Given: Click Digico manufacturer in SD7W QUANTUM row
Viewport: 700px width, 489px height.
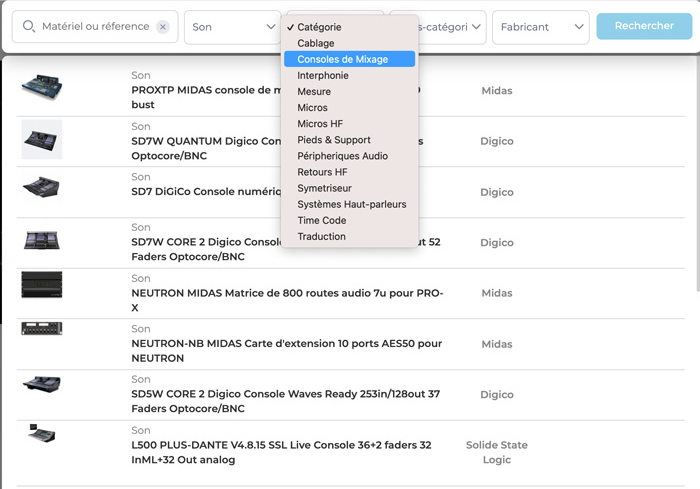Looking at the screenshot, I should click(497, 141).
